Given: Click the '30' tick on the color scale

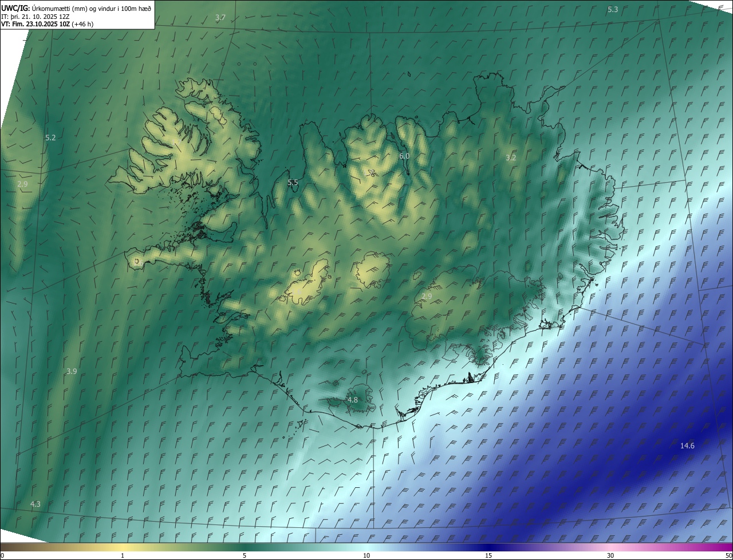Looking at the screenshot, I should tap(610, 555).
